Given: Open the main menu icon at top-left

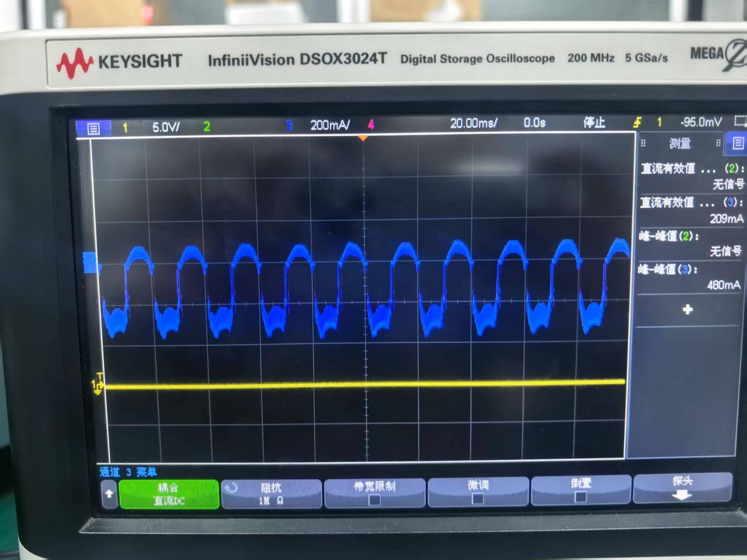Looking at the screenshot, I should 93,128.
